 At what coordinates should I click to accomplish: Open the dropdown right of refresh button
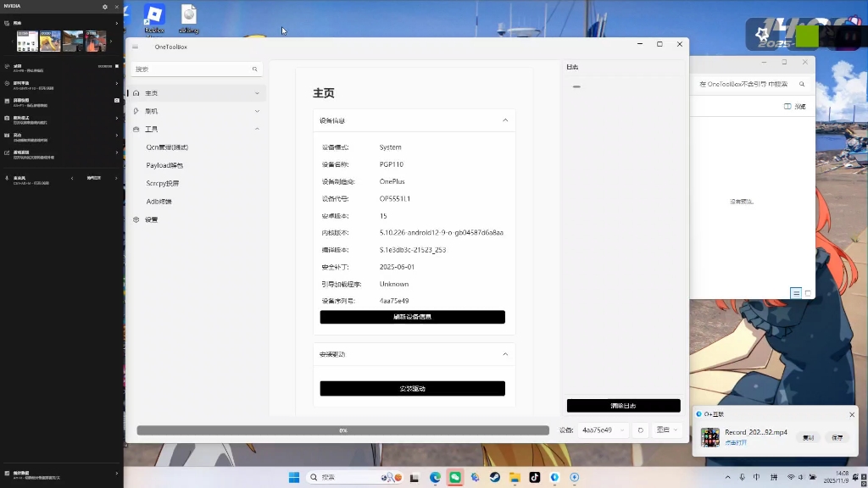click(x=667, y=430)
